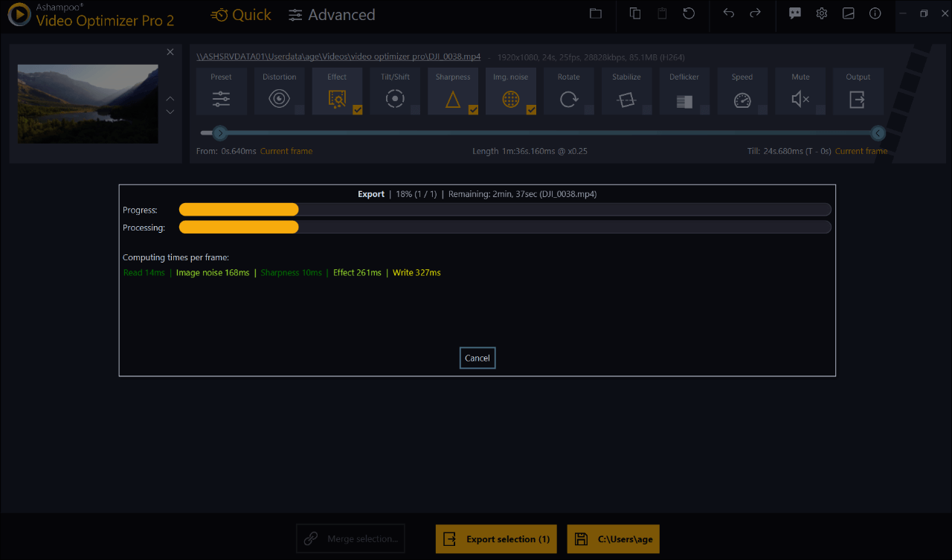This screenshot has width=952, height=560.
Task: Open the Preset sliders tool
Action: pos(221,91)
